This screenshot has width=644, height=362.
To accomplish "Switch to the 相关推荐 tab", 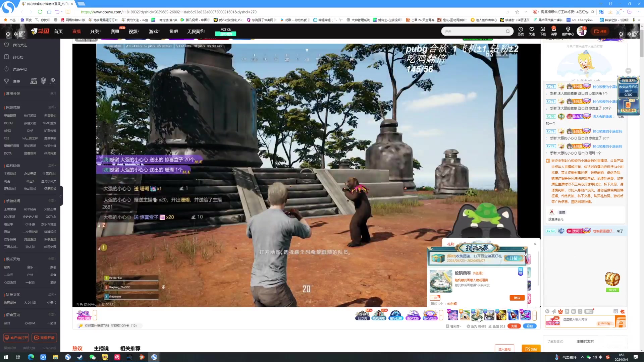I will (130, 349).
